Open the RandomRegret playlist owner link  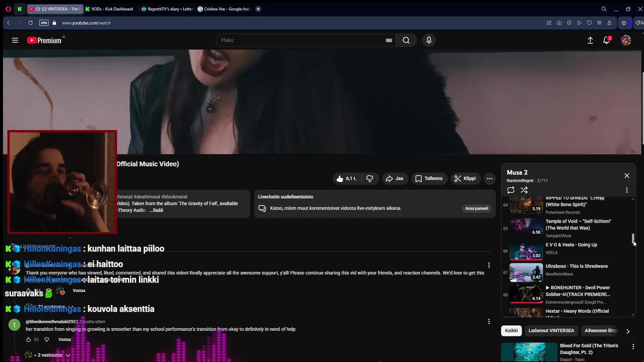[x=520, y=180]
